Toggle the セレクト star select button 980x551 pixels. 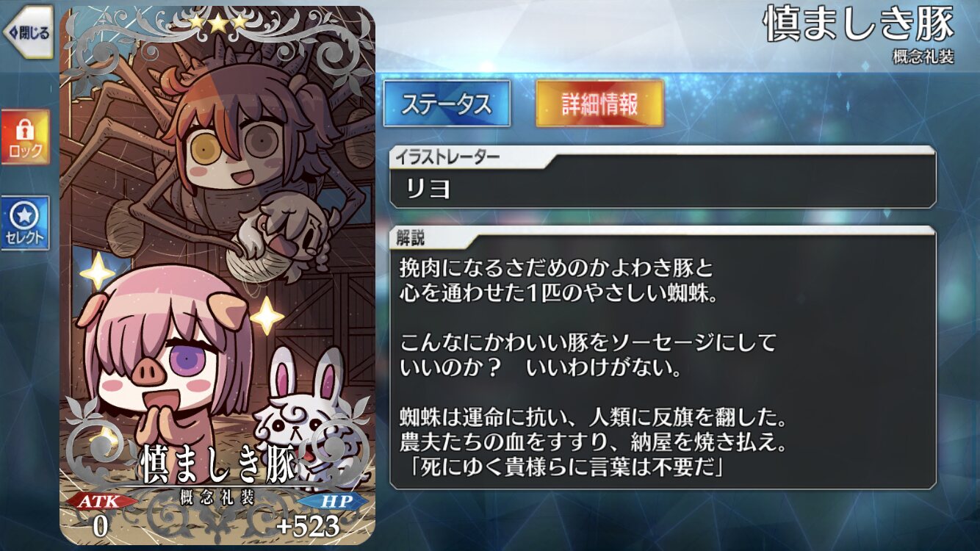25,223
